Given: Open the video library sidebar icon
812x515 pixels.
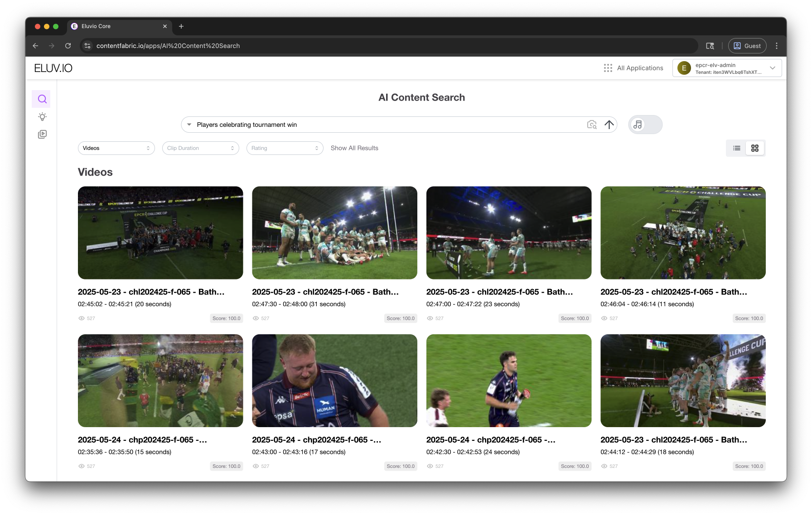Looking at the screenshot, I should point(42,134).
